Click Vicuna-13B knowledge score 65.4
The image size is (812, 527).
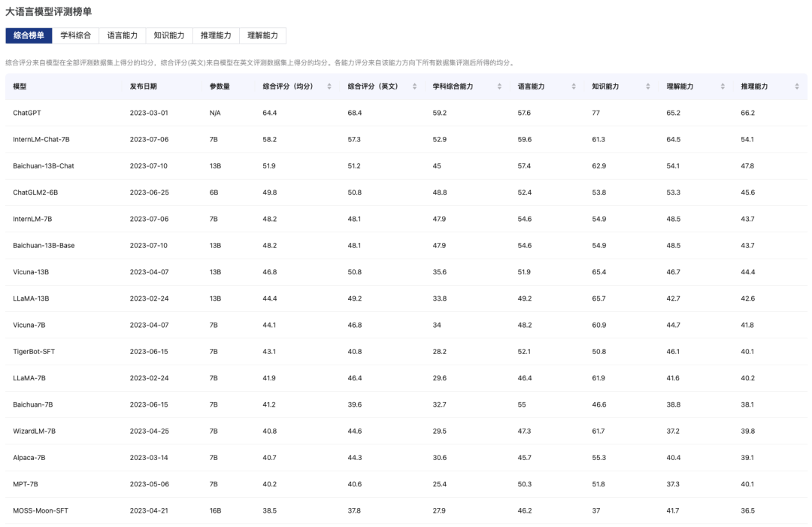pyautogui.click(x=599, y=272)
